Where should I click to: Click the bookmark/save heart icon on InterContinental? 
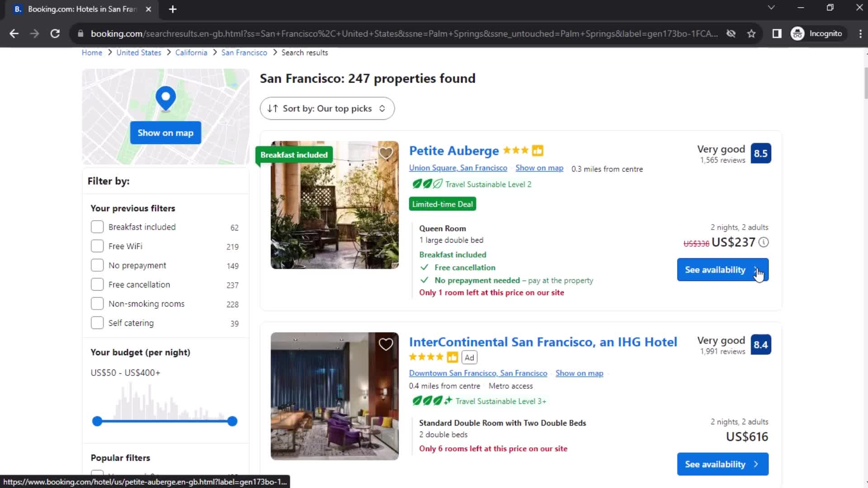[x=386, y=344]
